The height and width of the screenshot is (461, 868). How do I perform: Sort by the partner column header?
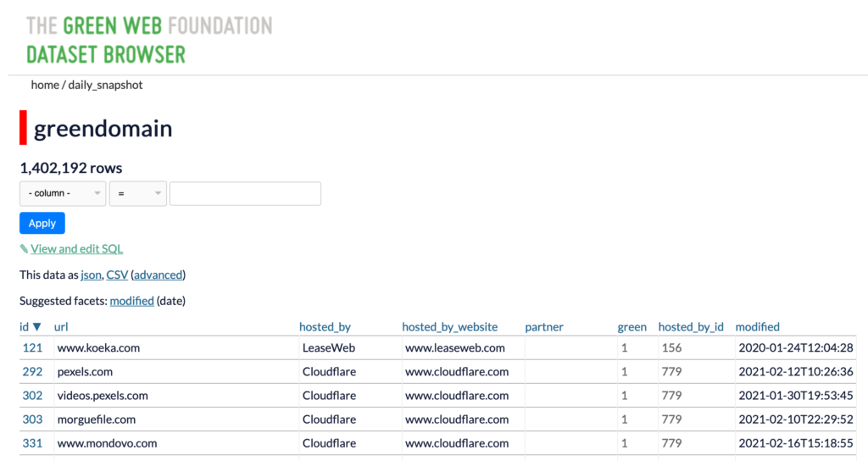pos(544,327)
